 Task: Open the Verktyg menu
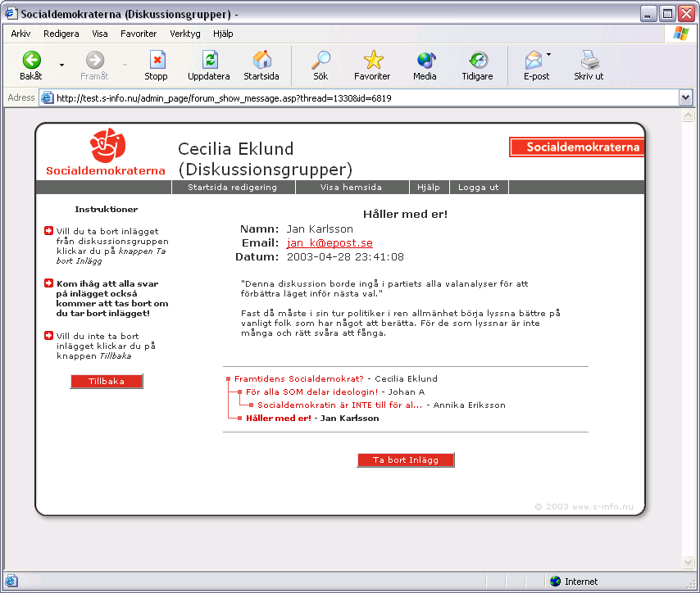pos(184,34)
